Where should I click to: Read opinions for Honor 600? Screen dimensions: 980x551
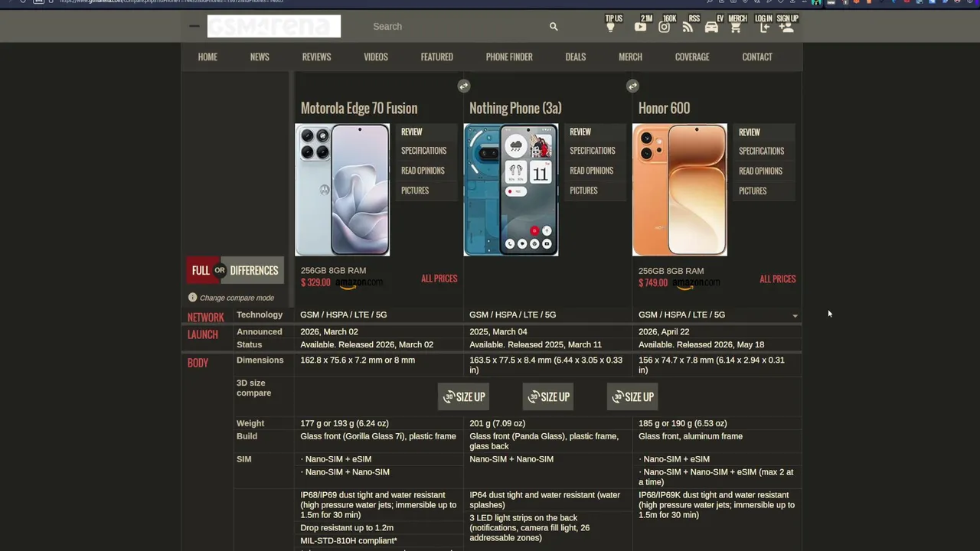point(760,171)
